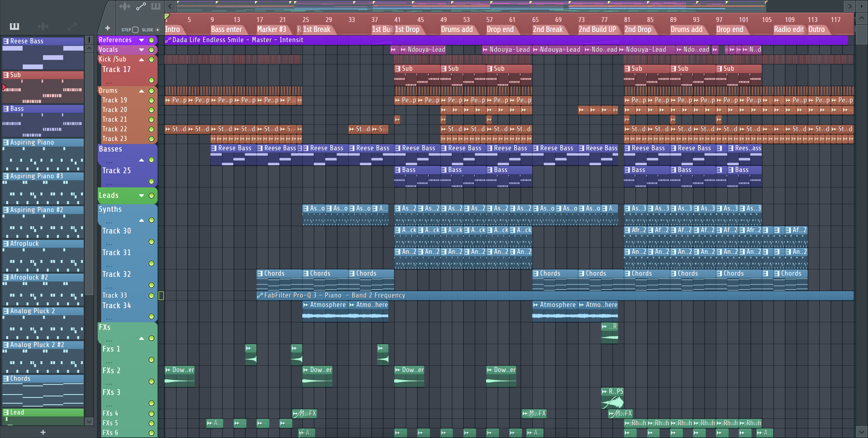Jump to the Bass enter marker

tap(227, 29)
